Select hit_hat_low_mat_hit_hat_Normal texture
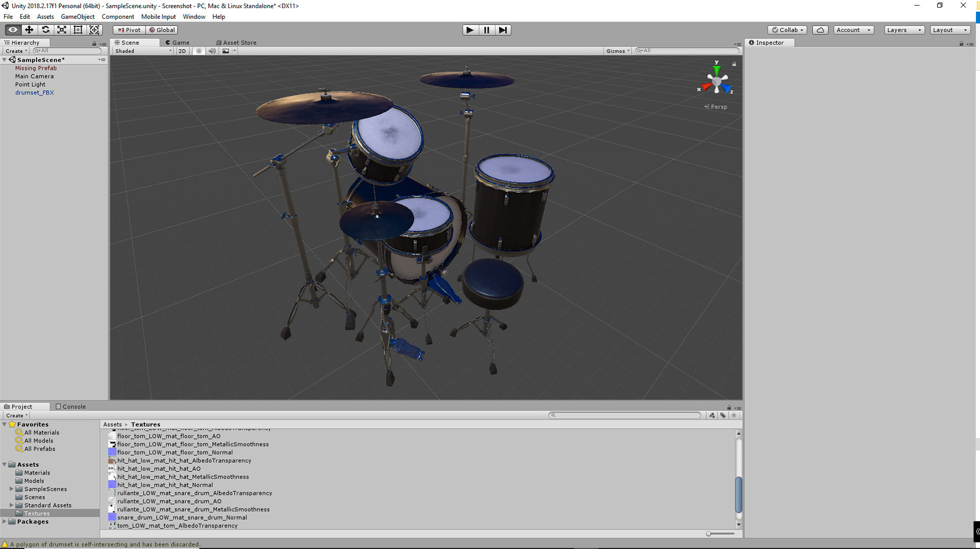This screenshot has width=980, height=549. pos(165,485)
